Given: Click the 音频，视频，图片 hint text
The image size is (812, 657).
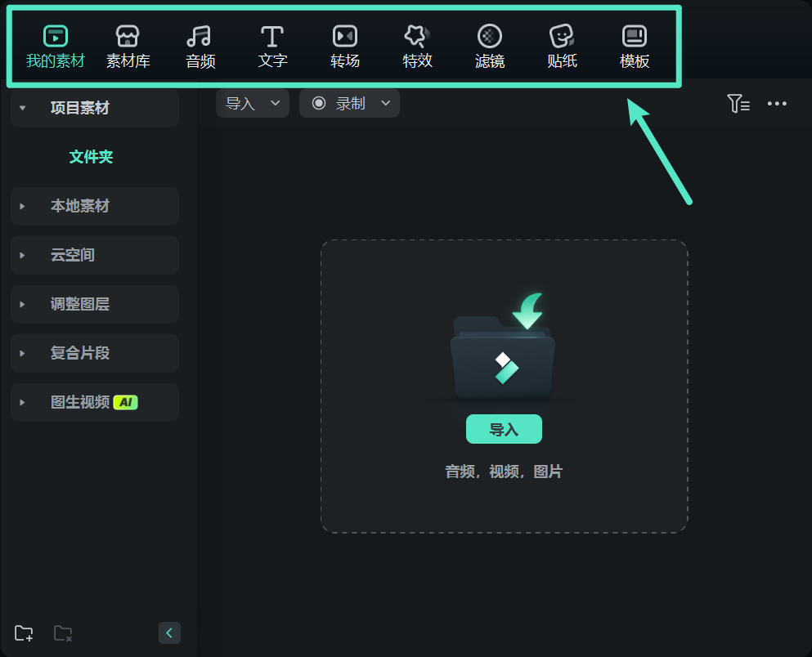Looking at the screenshot, I should point(504,472).
